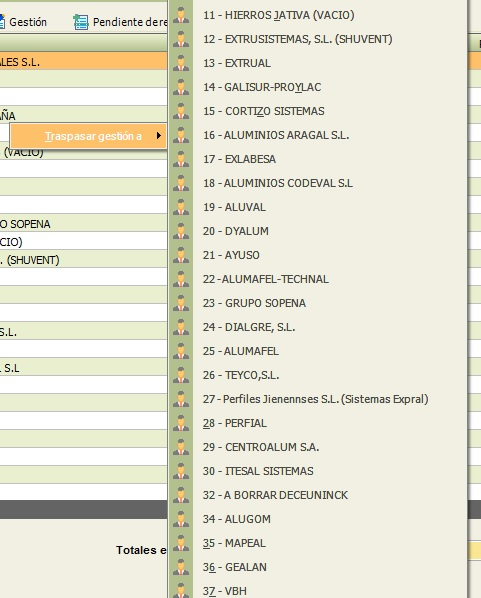This screenshot has width=481, height=598.
Task: Select the highlighted orange row ending in LES S.L.
Action: tap(84, 62)
